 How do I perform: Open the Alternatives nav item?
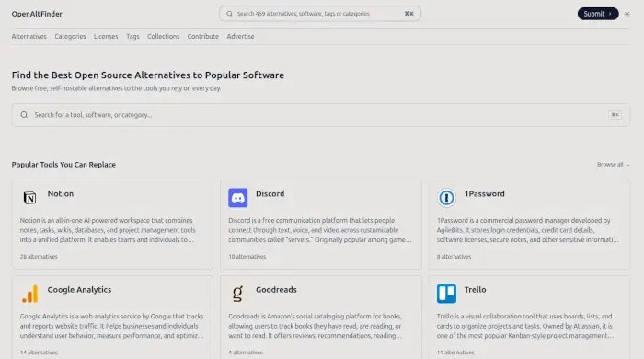tap(29, 36)
